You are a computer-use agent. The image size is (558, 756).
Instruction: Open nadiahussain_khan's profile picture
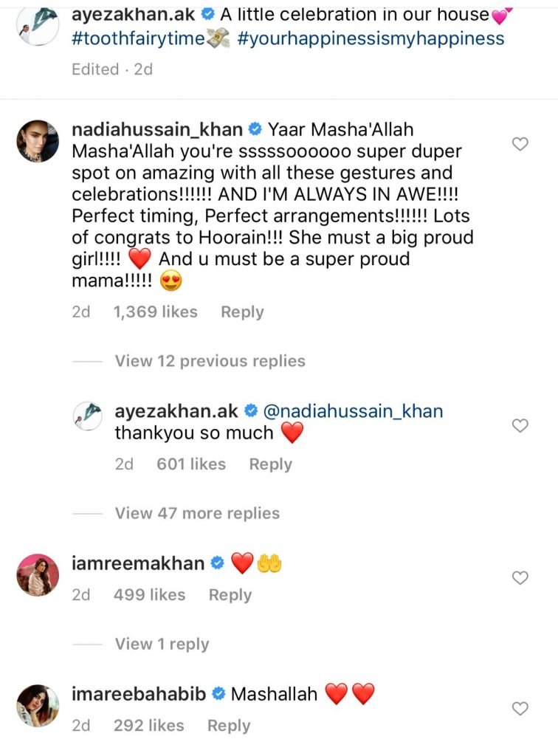point(38,141)
